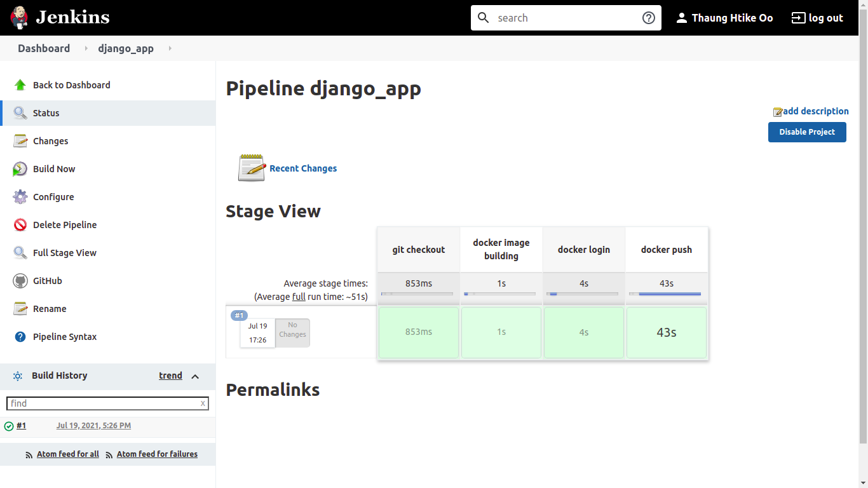Click the 1s docker image building stage cell
The image size is (868, 488).
point(501,332)
